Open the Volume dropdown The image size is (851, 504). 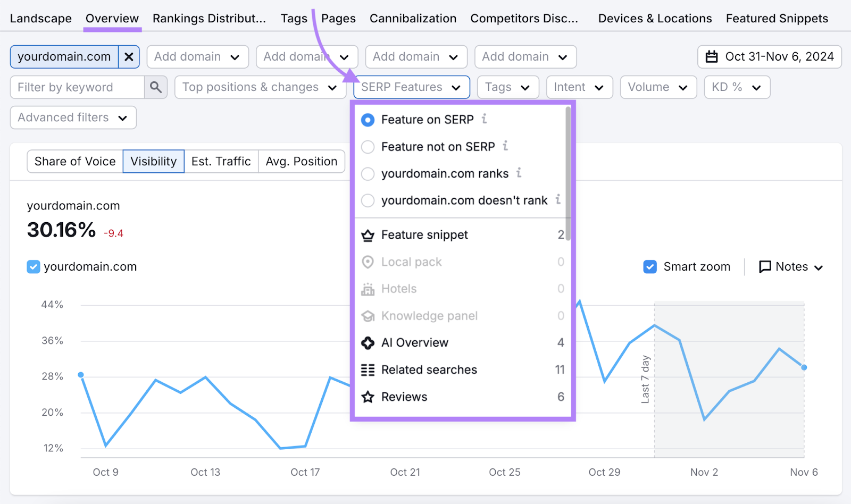[x=658, y=87]
